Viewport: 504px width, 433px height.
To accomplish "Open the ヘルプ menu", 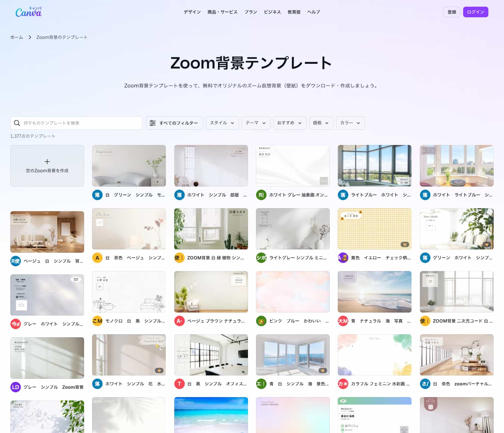I will point(314,12).
